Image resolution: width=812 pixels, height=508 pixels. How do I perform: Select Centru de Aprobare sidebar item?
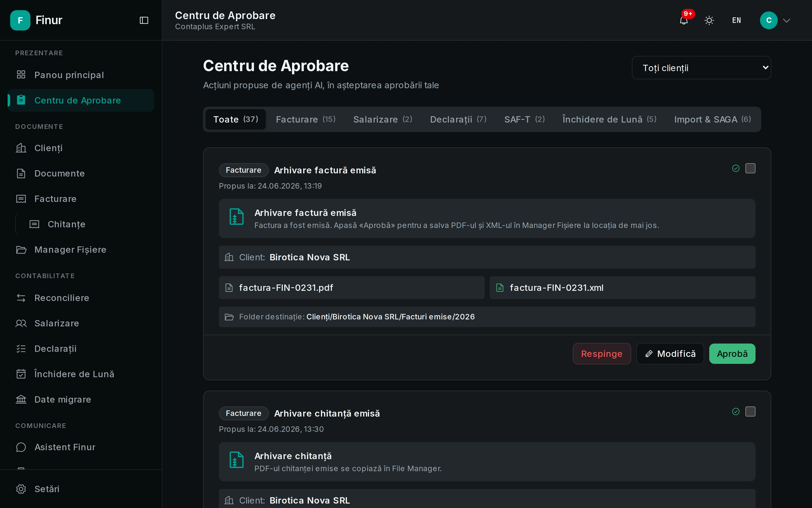[81, 100]
